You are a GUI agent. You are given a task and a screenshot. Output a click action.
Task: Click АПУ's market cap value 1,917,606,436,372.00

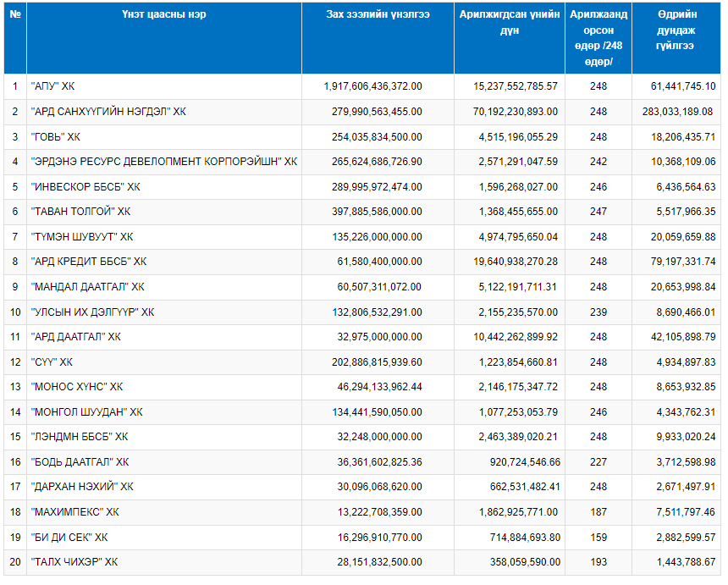pos(372,86)
